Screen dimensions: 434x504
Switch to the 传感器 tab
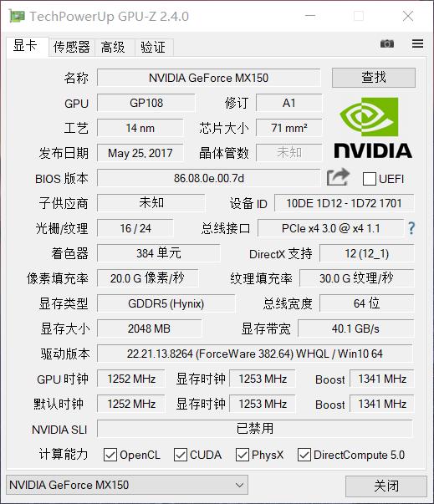click(72, 48)
